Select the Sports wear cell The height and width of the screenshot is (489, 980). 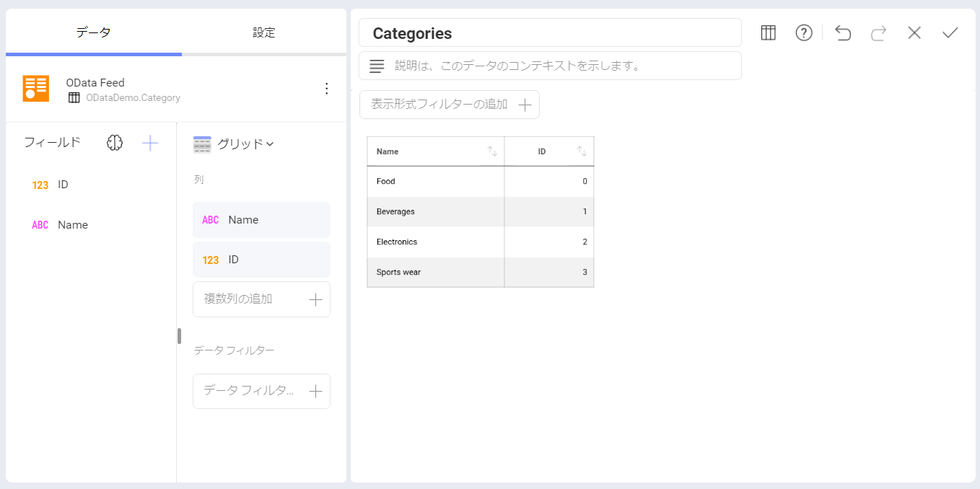pyautogui.click(x=435, y=273)
